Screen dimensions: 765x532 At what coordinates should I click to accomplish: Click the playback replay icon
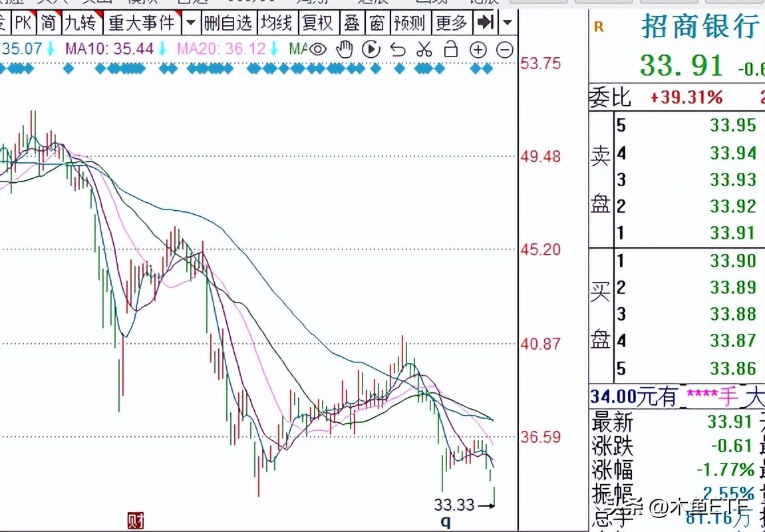pyautogui.click(x=371, y=49)
